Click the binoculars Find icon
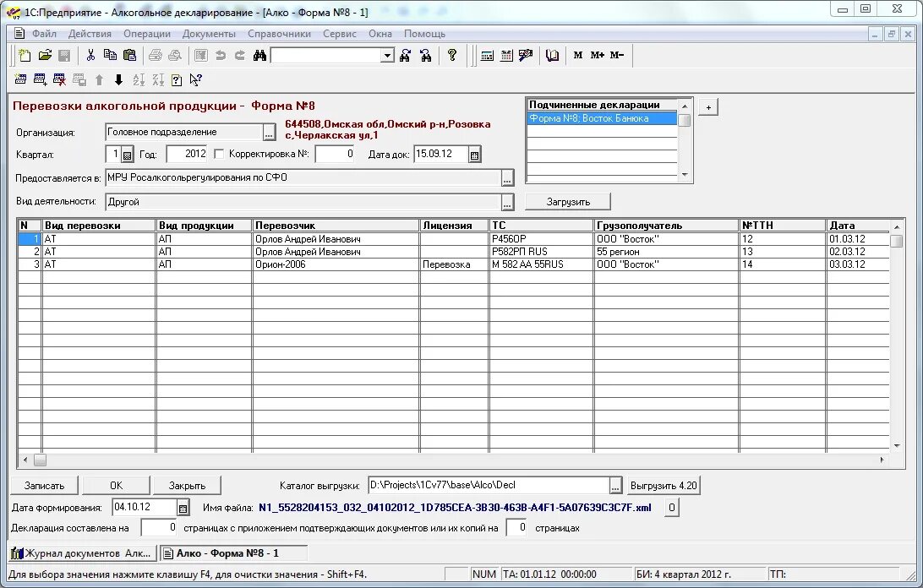This screenshot has height=588, width=923. coord(259,55)
